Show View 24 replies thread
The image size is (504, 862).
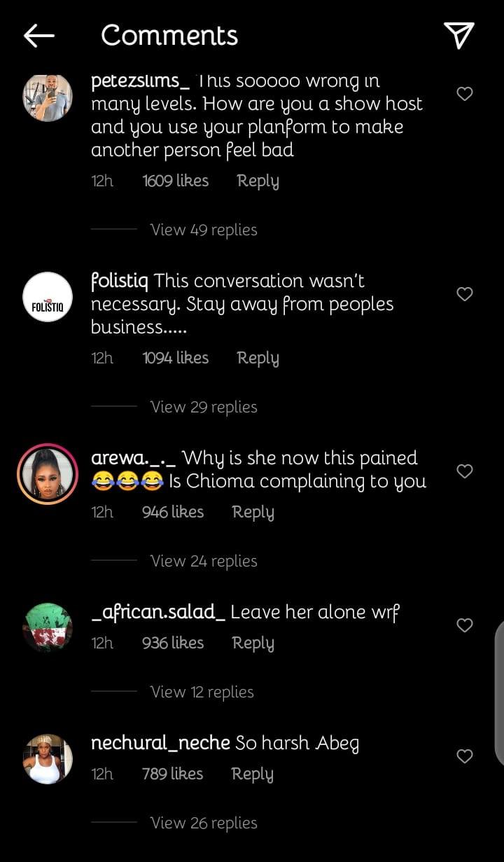tap(204, 561)
